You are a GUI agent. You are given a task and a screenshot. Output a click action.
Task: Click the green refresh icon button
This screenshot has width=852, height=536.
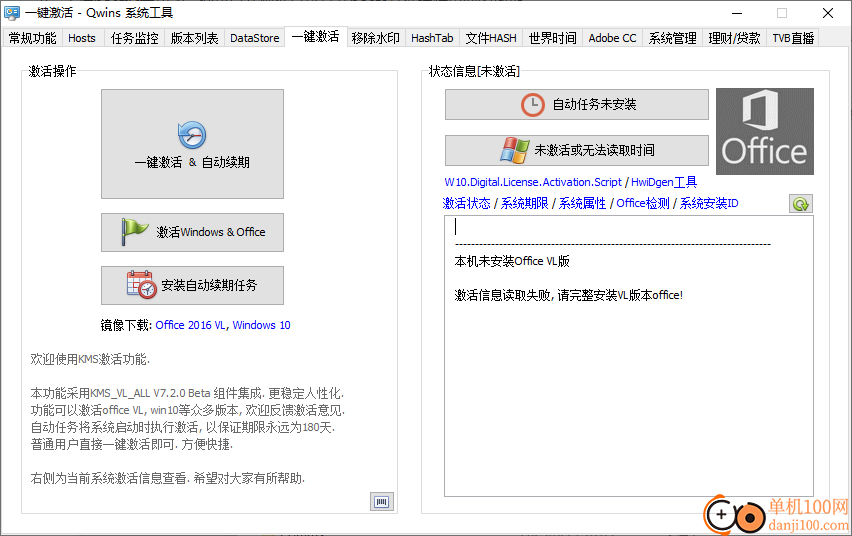coord(800,204)
